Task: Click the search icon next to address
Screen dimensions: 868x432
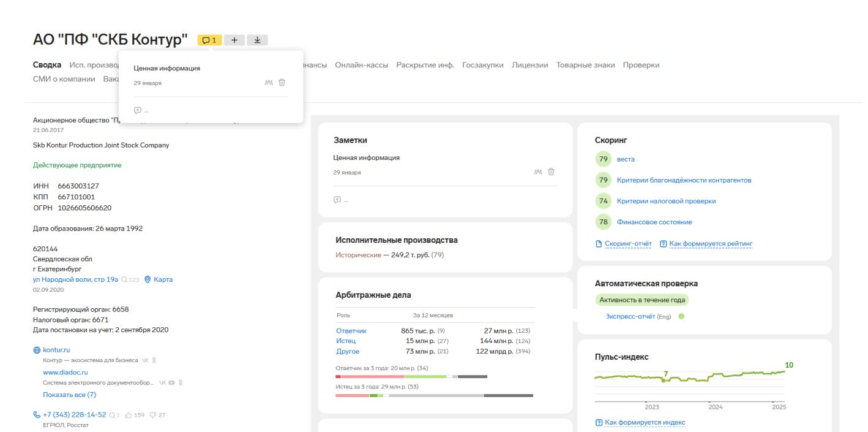Action: pyautogui.click(x=124, y=279)
